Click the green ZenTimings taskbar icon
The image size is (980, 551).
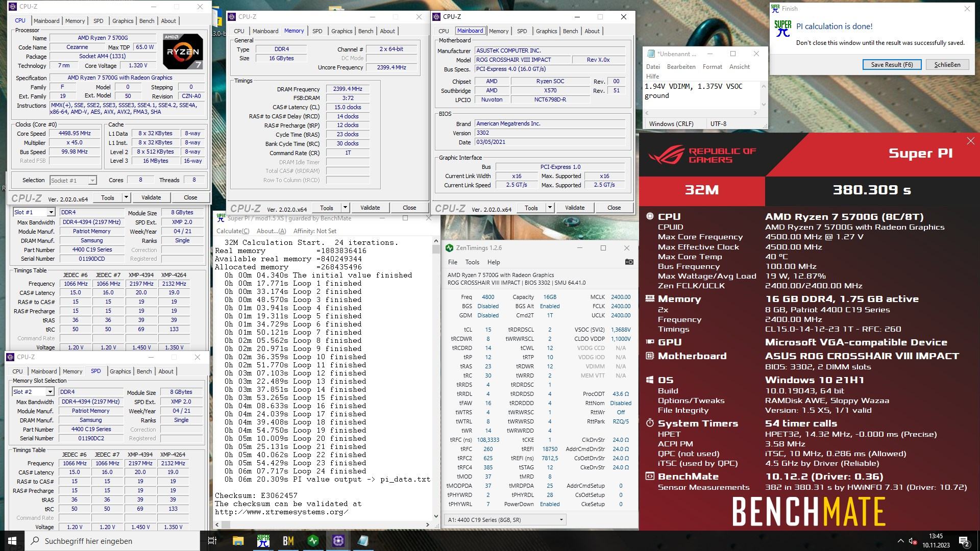tap(313, 541)
